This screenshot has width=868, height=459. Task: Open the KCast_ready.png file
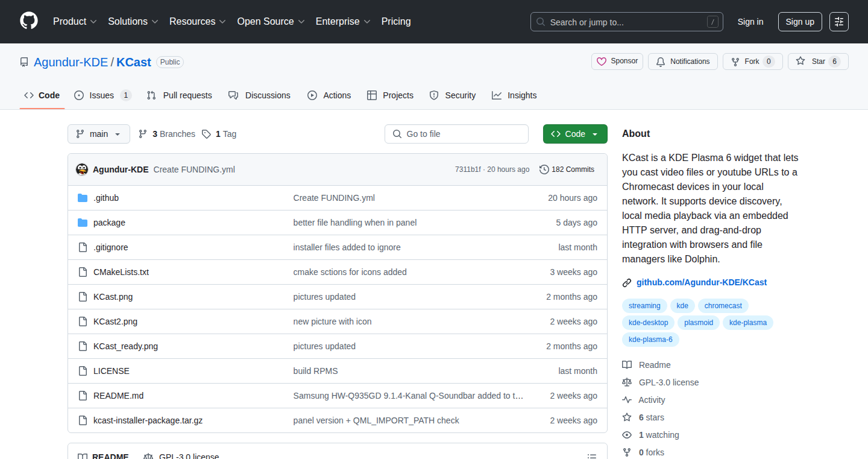126,346
